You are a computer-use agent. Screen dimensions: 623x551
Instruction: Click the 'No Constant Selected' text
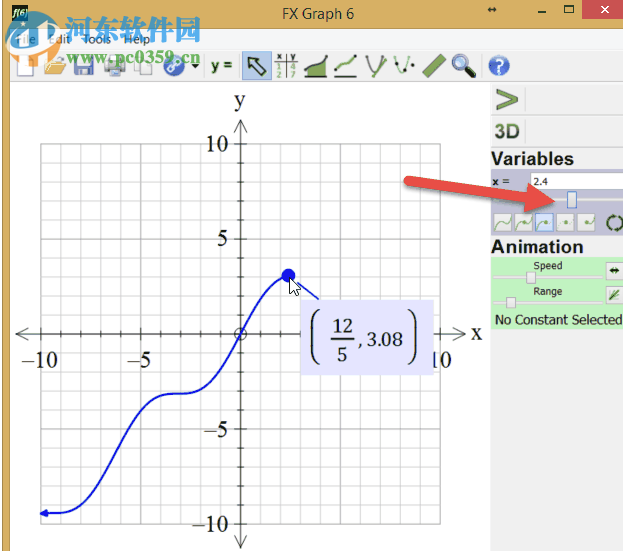(558, 320)
